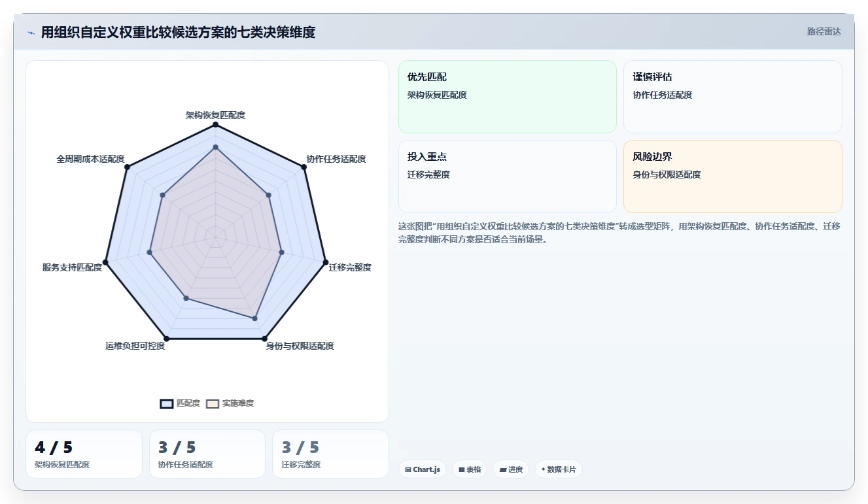The height and width of the screenshot is (504, 868).
Task: Open the 谨慎评估 card
Action: tap(733, 97)
